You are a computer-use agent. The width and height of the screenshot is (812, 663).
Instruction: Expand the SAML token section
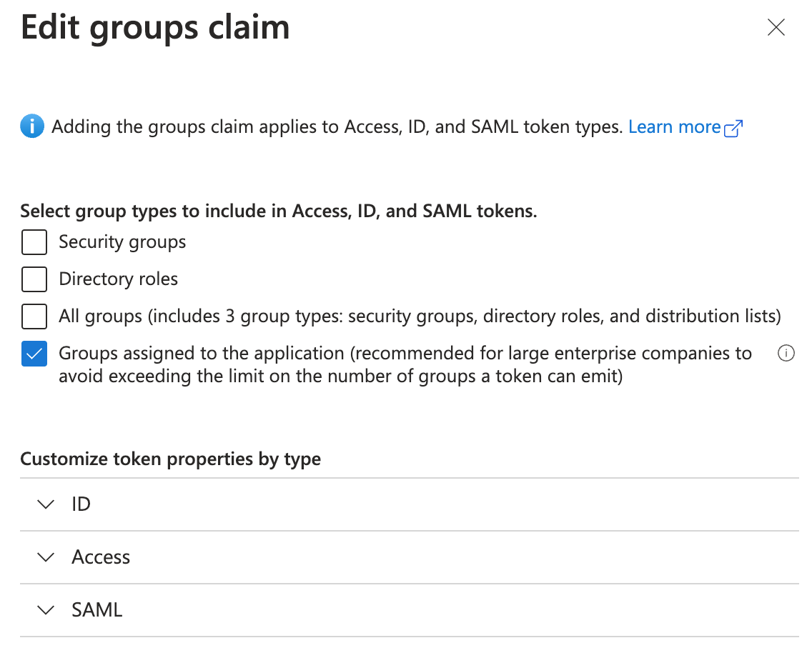pyautogui.click(x=96, y=609)
